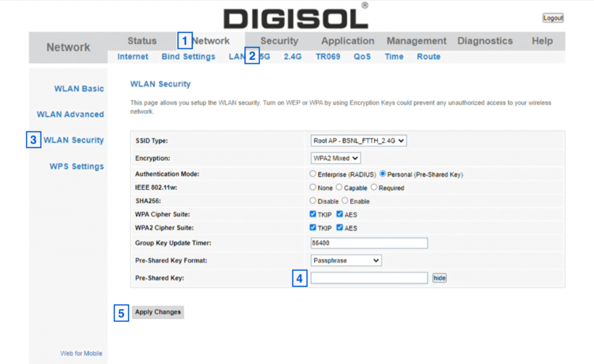Viewport: 594px width, 364px height.
Task: Click the hide button next to Pre-Shared Key
Action: pyautogui.click(x=439, y=278)
